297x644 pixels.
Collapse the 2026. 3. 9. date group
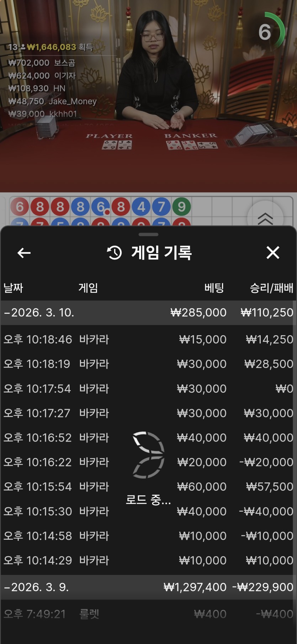[148, 587]
